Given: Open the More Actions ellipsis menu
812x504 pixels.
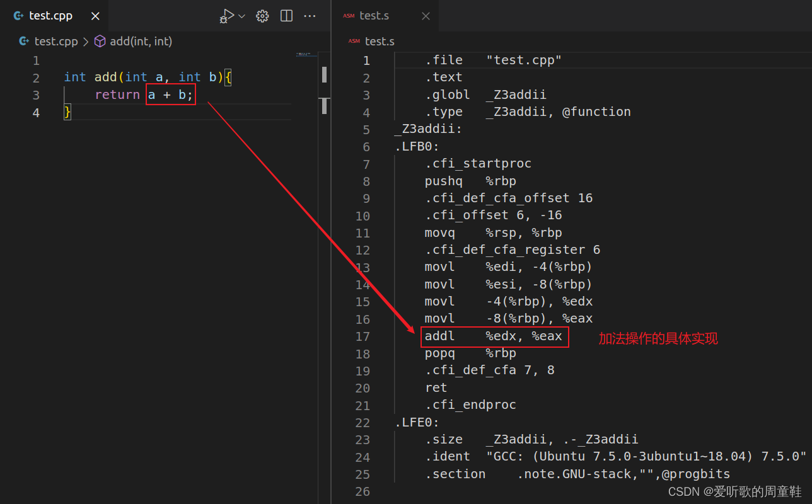Looking at the screenshot, I should [x=310, y=16].
